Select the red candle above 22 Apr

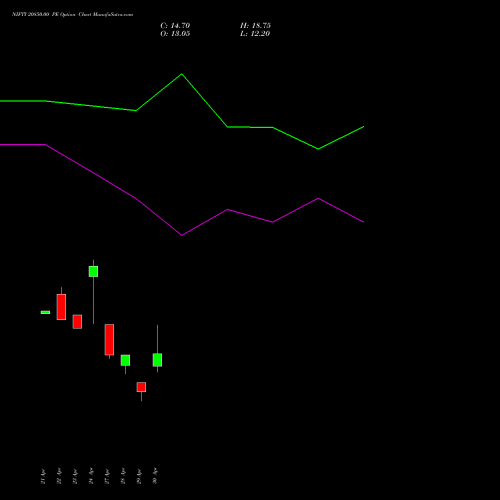coord(61,307)
